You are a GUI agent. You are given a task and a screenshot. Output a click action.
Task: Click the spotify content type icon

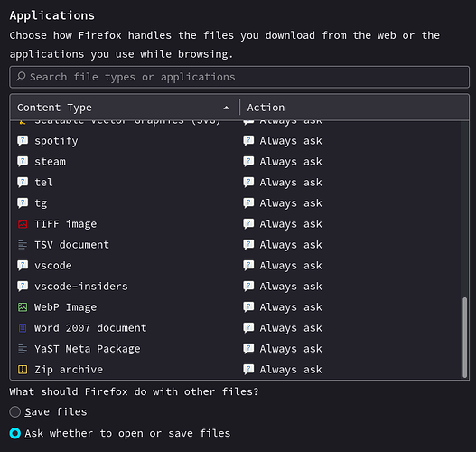(23, 141)
